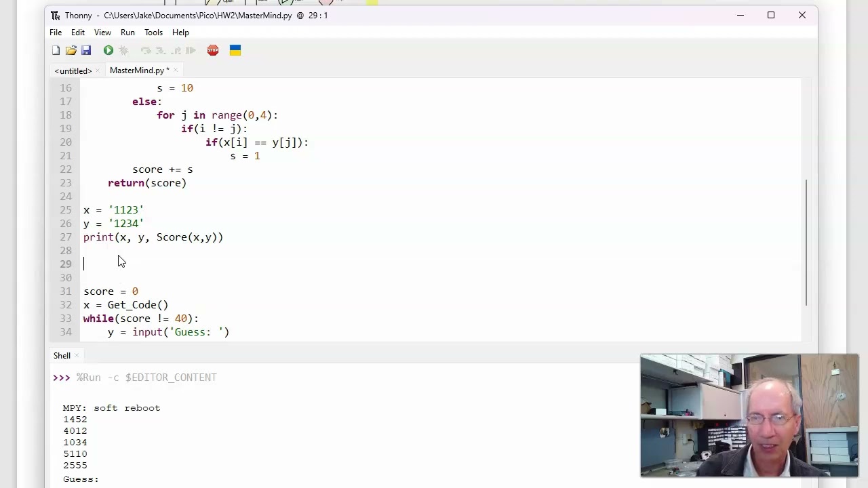The width and height of the screenshot is (868, 488).
Task: Stop the running program with the red STOP icon
Action: point(213,51)
